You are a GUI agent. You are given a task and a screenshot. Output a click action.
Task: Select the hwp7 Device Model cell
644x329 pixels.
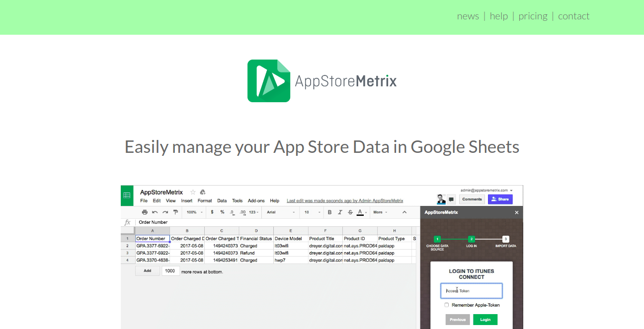(x=291, y=260)
